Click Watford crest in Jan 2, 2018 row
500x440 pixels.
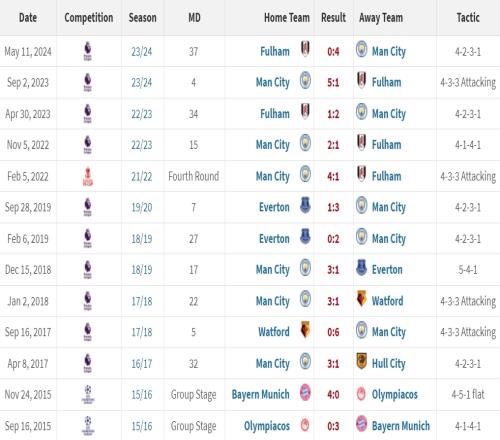[x=361, y=299]
